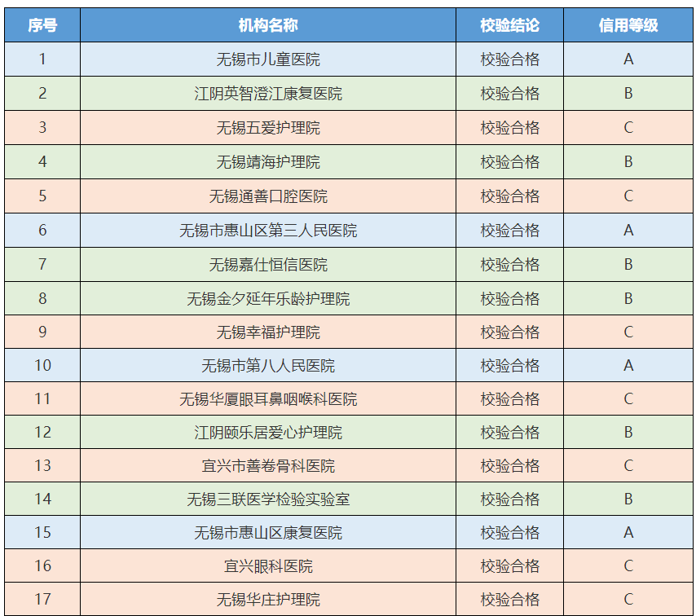Select the cell 无锡华庄护理院
Image resolution: width=696 pixels, height=616 pixels.
pyautogui.click(x=268, y=599)
